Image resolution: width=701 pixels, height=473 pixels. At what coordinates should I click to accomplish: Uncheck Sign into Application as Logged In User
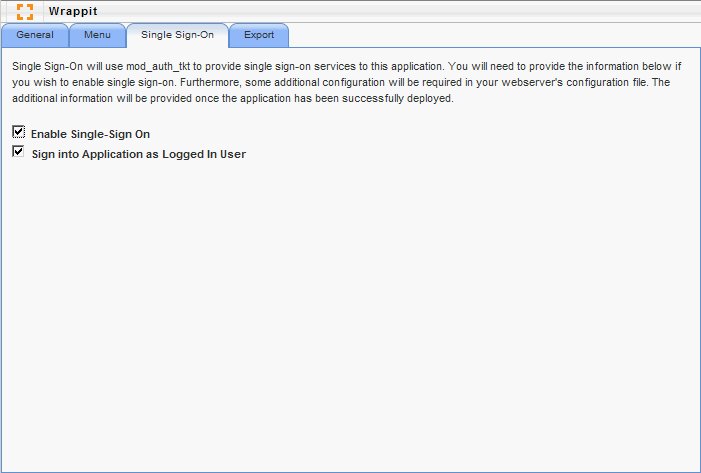(x=19, y=152)
